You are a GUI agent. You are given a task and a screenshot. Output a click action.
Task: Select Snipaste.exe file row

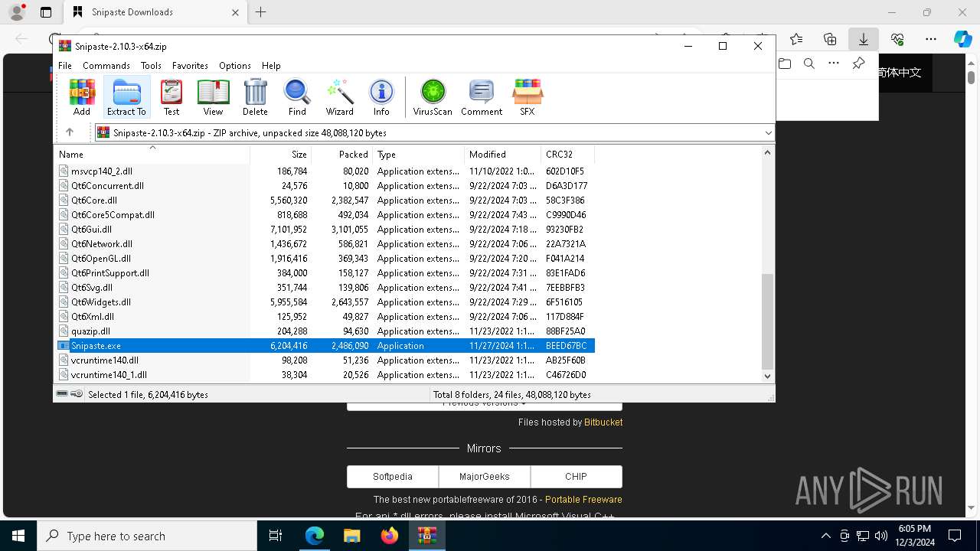tap(325, 346)
